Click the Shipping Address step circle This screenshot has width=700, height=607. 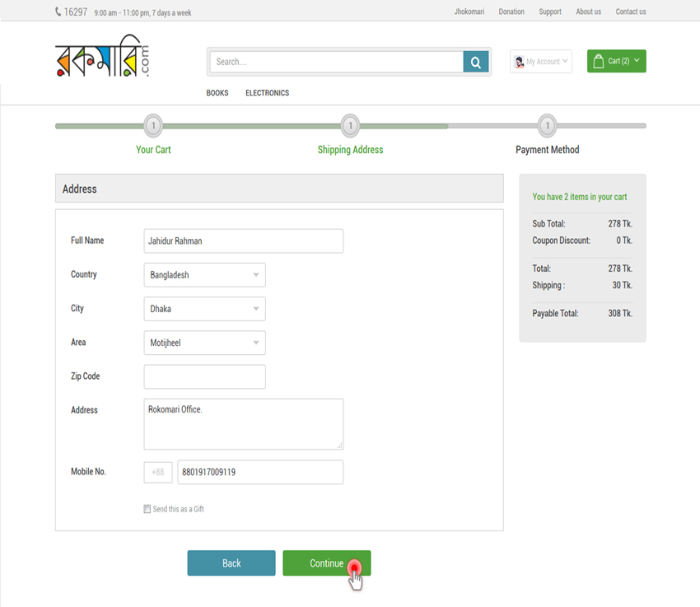click(x=350, y=126)
